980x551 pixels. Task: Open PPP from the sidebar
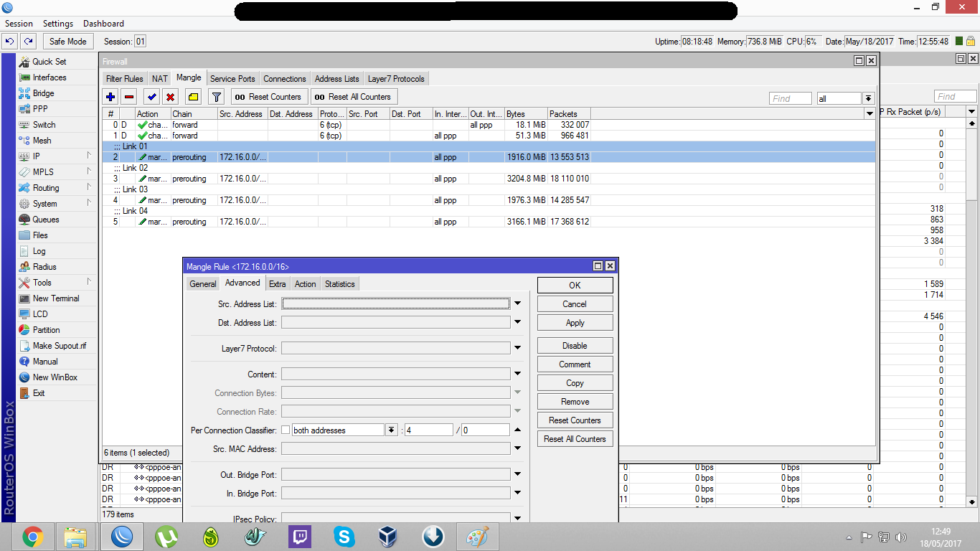pyautogui.click(x=40, y=109)
